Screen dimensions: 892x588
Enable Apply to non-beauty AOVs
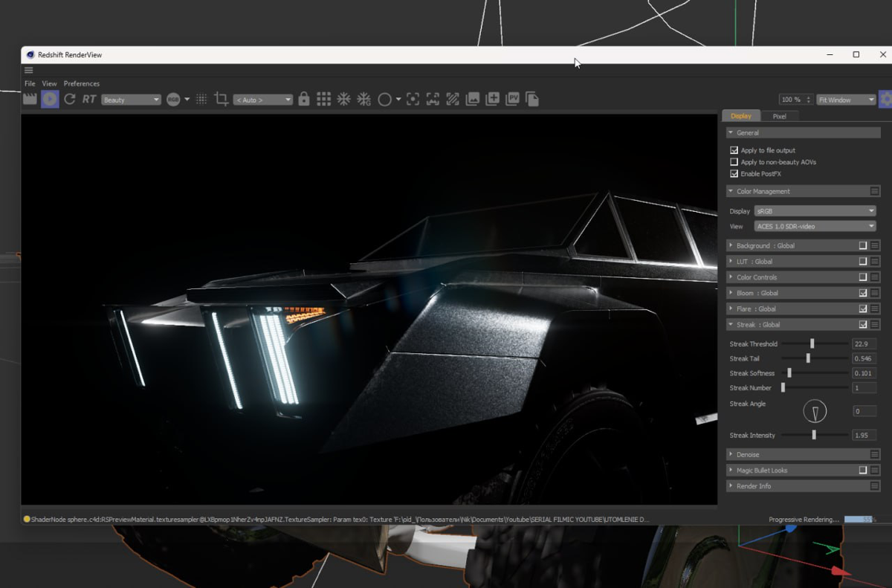coord(734,162)
